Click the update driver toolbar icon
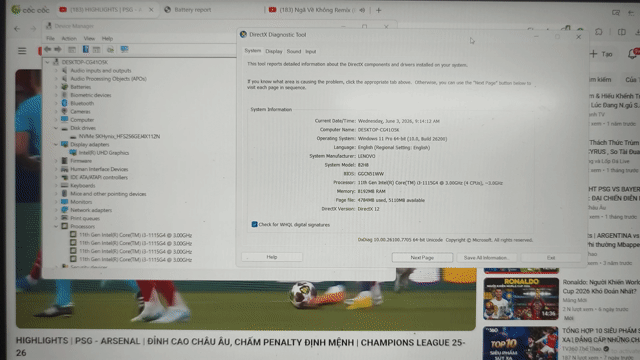The height and width of the screenshot is (360, 640). click(x=110, y=49)
